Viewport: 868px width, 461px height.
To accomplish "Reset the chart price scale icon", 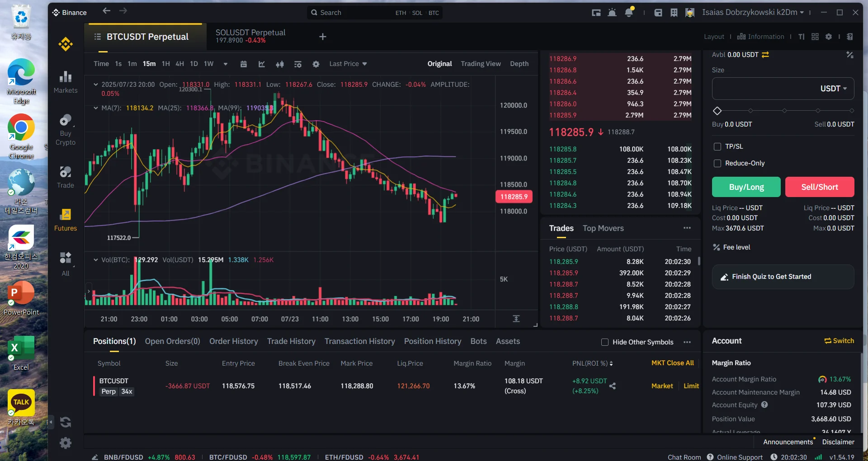I will click(x=516, y=319).
